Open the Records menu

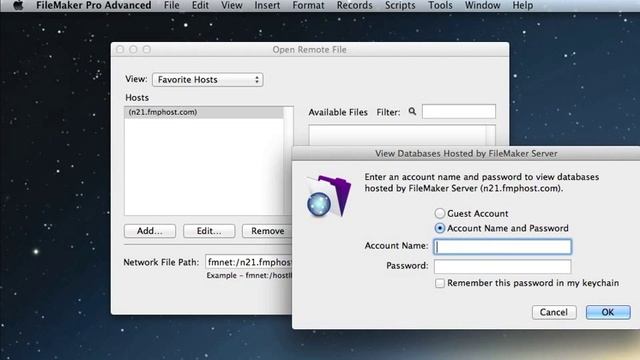[x=354, y=5]
